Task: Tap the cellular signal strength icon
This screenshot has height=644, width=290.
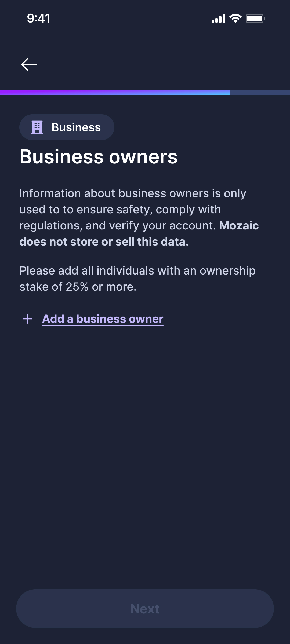Action: click(218, 19)
